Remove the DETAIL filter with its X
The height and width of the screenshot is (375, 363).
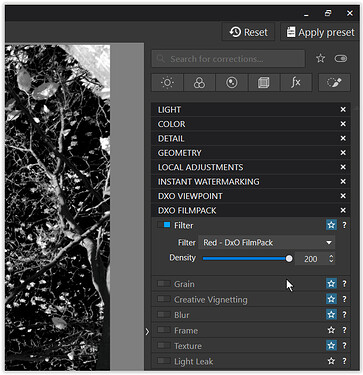pyautogui.click(x=343, y=138)
